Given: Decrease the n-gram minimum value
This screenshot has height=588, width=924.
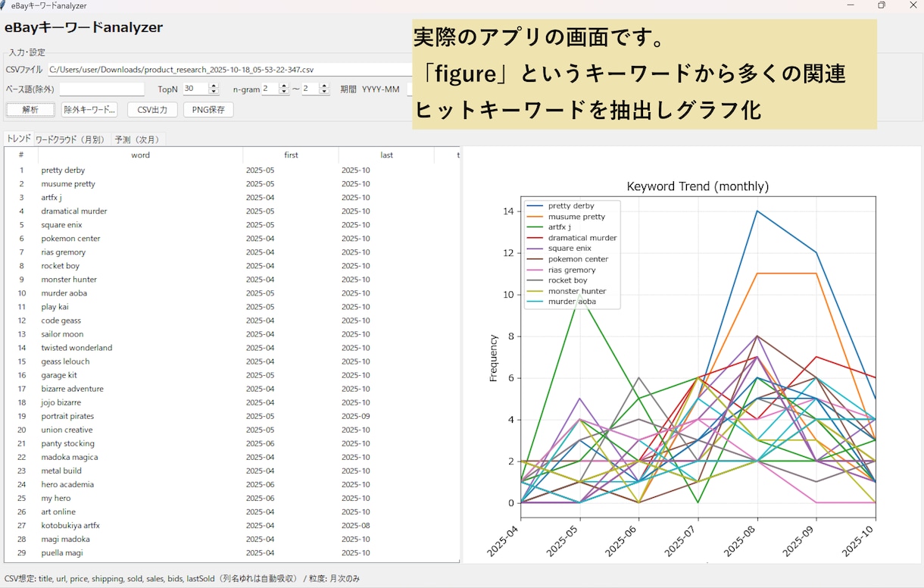Looking at the screenshot, I should coord(284,92).
